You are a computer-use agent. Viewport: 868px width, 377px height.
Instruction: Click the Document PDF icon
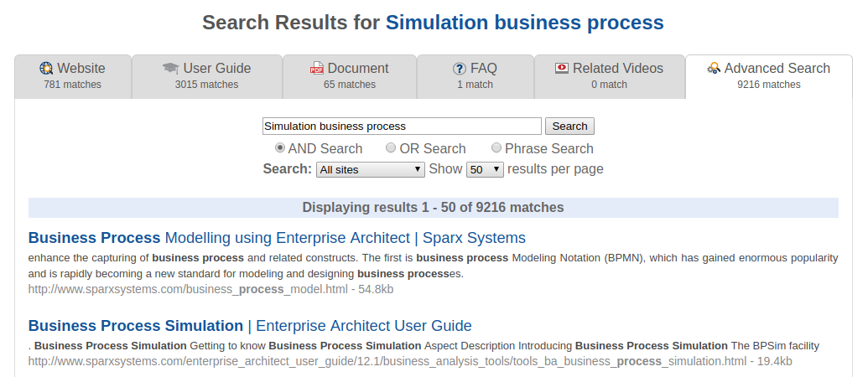pyautogui.click(x=317, y=69)
